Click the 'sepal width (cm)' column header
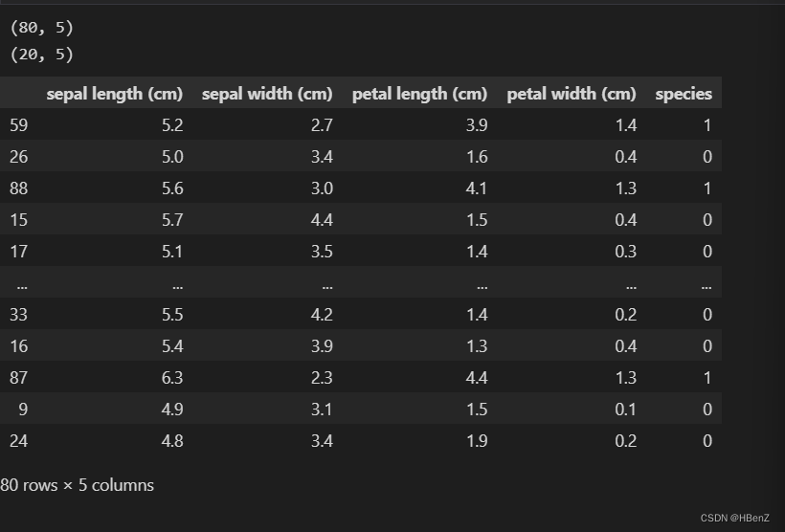785x532 pixels. [267, 94]
